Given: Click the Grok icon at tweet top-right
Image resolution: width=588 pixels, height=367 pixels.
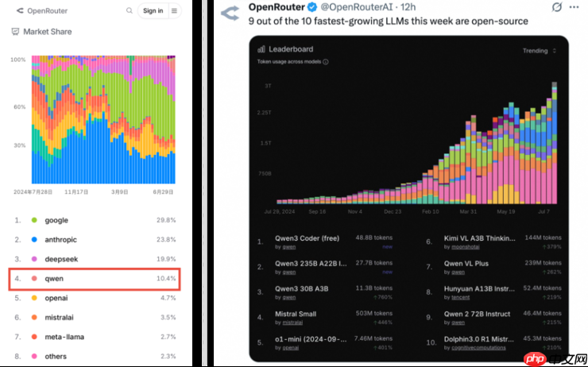Looking at the screenshot, I should pyautogui.click(x=556, y=8).
